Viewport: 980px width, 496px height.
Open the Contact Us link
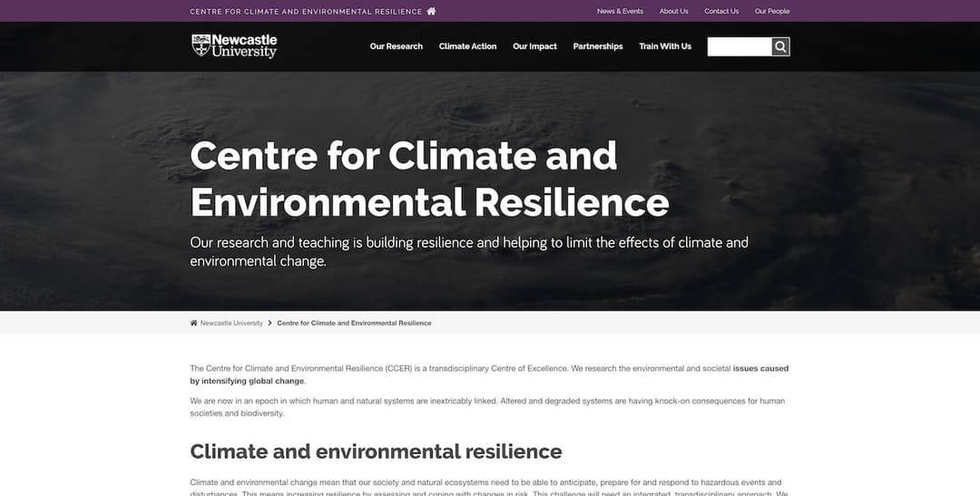click(x=721, y=12)
